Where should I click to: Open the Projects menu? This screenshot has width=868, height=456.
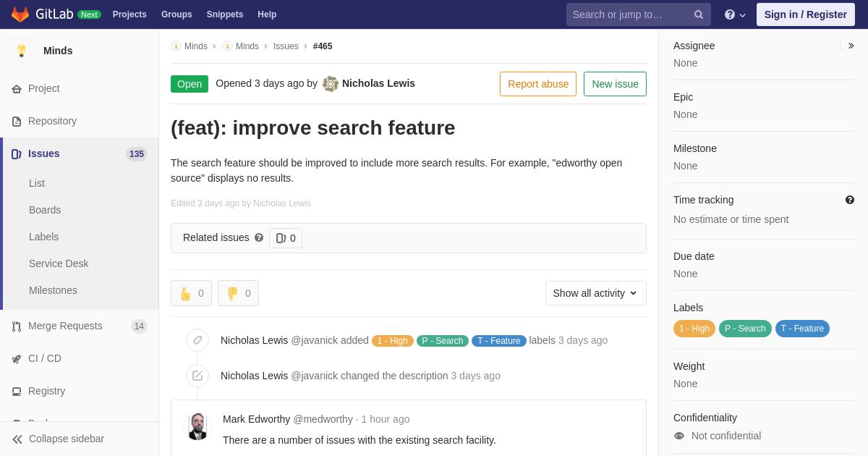tap(129, 14)
